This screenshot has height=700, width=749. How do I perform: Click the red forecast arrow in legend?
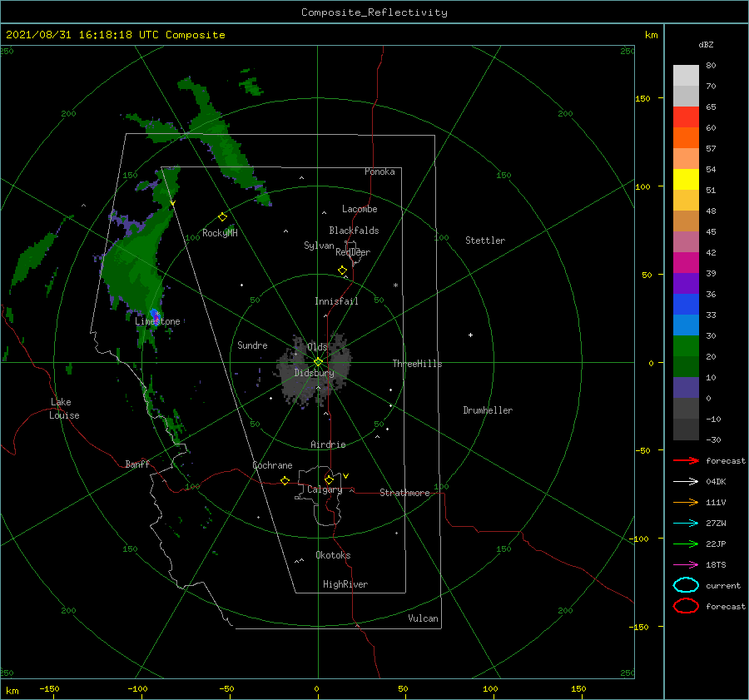coord(686,460)
